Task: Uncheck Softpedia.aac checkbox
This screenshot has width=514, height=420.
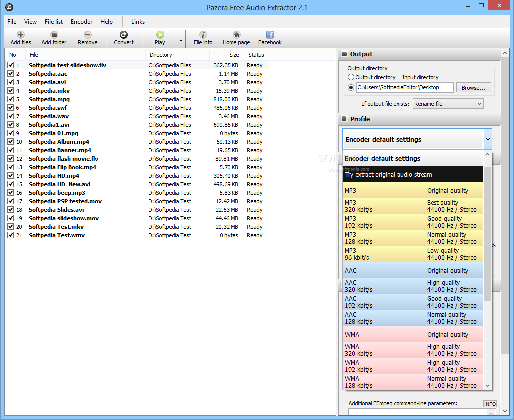Action: pos(11,73)
